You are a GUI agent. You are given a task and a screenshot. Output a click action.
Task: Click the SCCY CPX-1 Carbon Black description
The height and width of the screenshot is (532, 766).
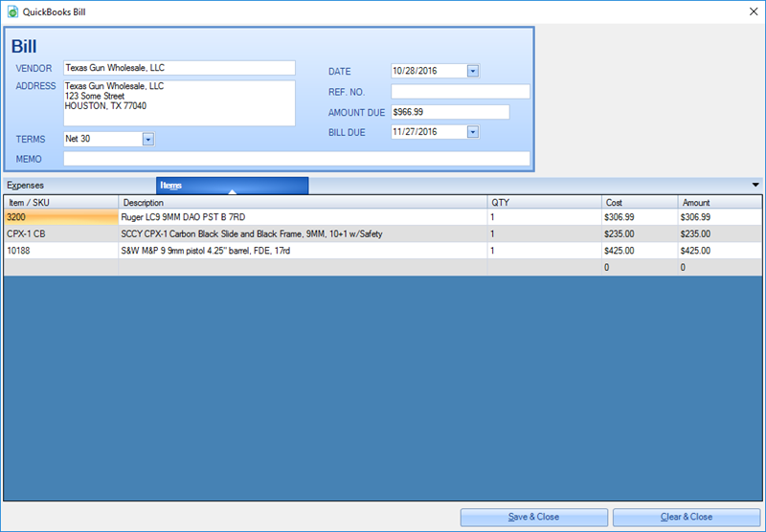point(303,233)
